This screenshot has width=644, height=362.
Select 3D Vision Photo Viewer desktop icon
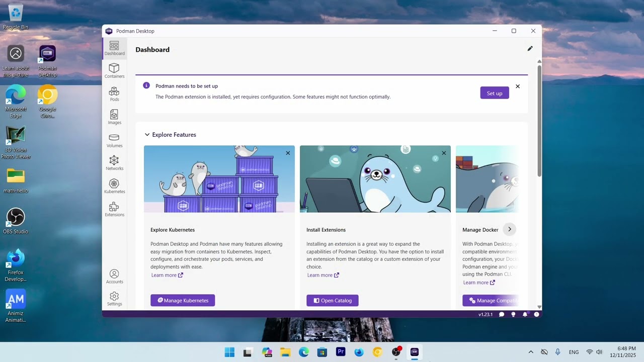[16, 143]
